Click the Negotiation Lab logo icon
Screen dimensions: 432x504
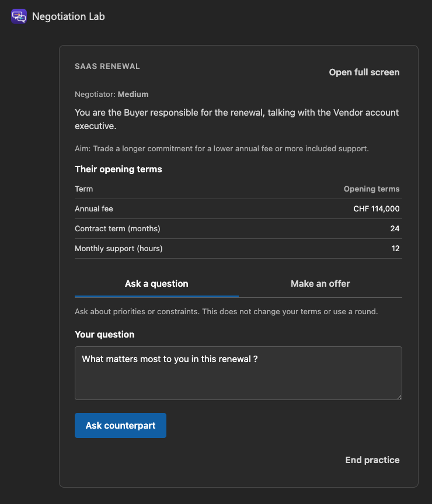(x=19, y=16)
